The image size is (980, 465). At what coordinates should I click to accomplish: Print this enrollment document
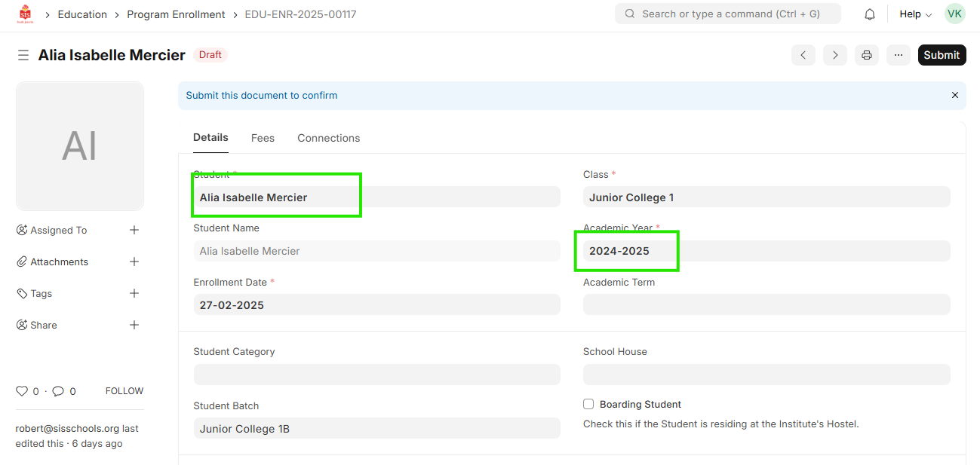[x=867, y=55]
